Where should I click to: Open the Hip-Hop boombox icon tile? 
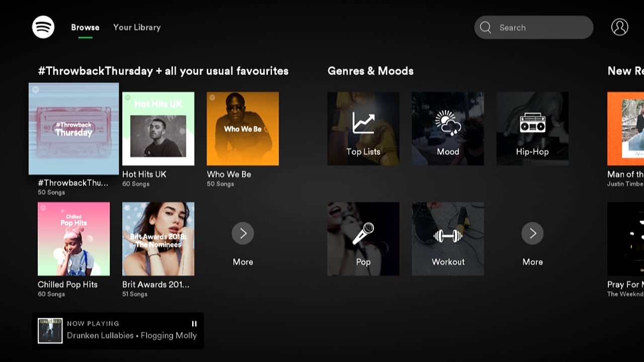532,129
